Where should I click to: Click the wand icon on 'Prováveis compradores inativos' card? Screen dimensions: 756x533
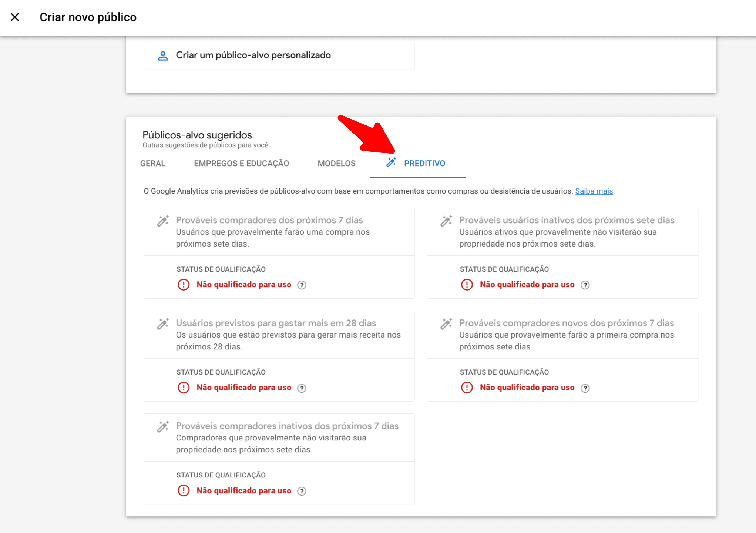tap(162, 426)
